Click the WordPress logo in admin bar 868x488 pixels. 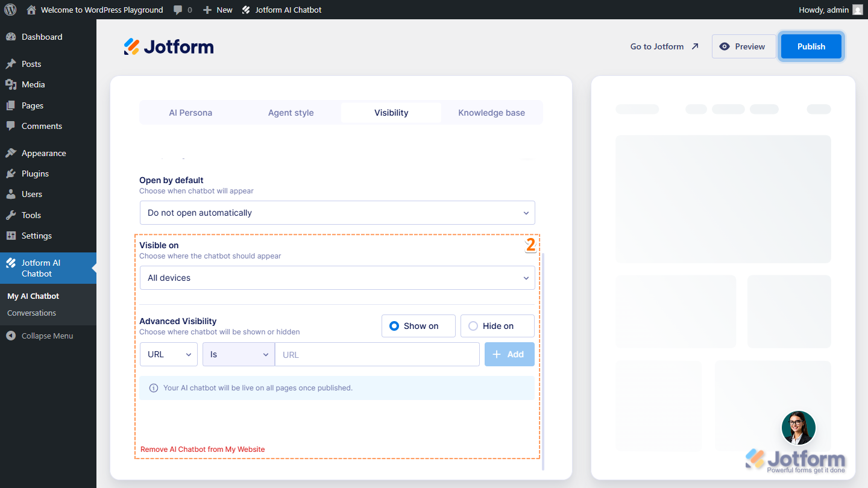[10, 10]
